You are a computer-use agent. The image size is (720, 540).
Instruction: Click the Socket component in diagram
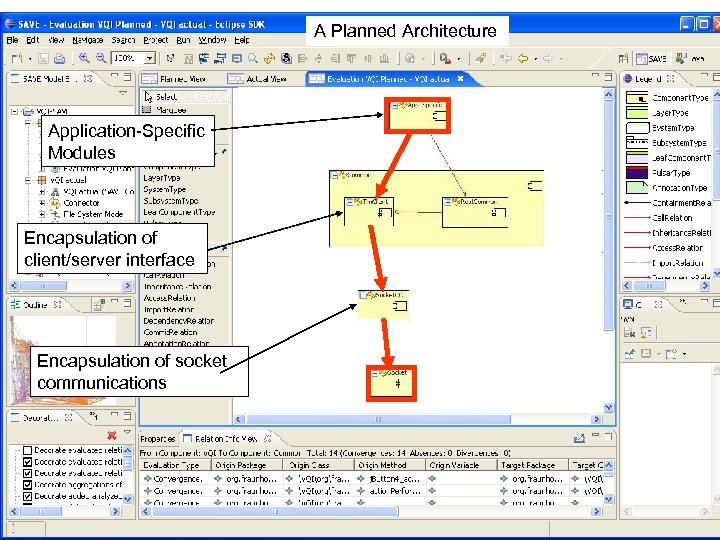[x=391, y=383]
